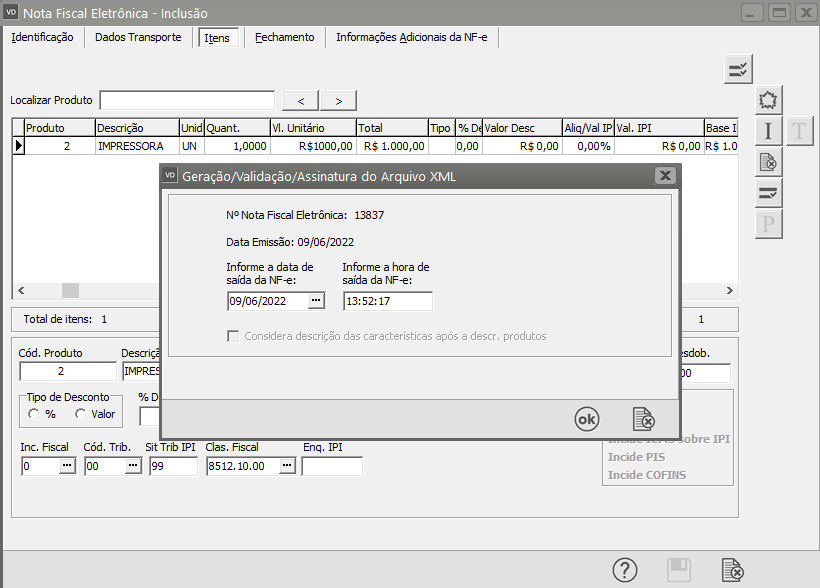This screenshot has height=588, width=820.
Task: Switch to the Fechamento tab
Action: coord(284,38)
